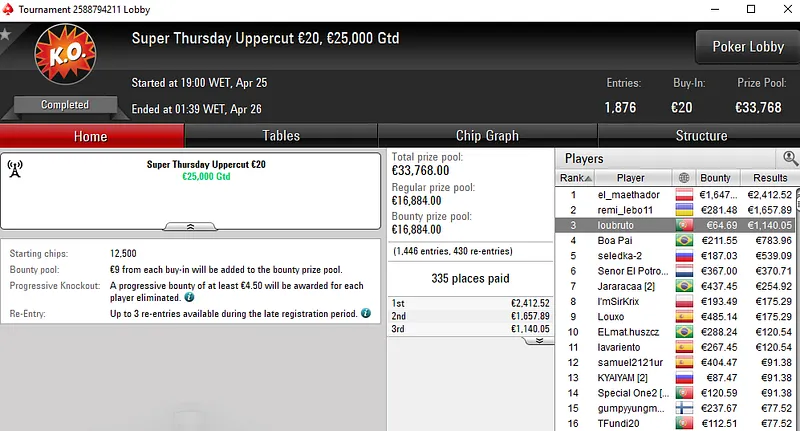
Task: Click the broadcast antenna icon
Action: click(x=15, y=169)
